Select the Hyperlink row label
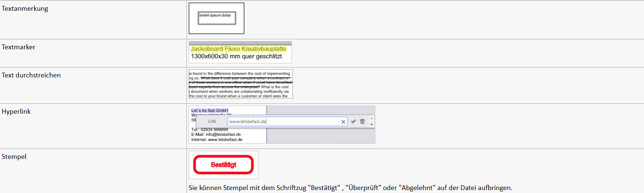 (16, 112)
